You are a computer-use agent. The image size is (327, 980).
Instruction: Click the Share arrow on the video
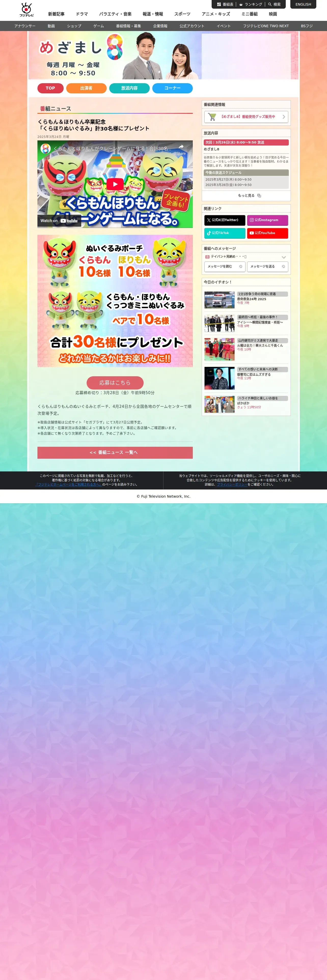click(181, 149)
